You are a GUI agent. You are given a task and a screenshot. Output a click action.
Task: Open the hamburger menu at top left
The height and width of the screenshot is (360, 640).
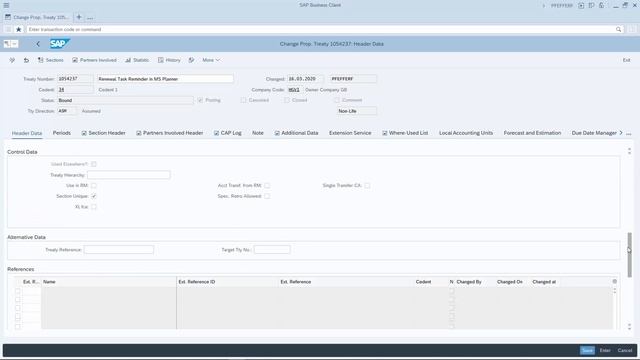(x=6, y=5)
